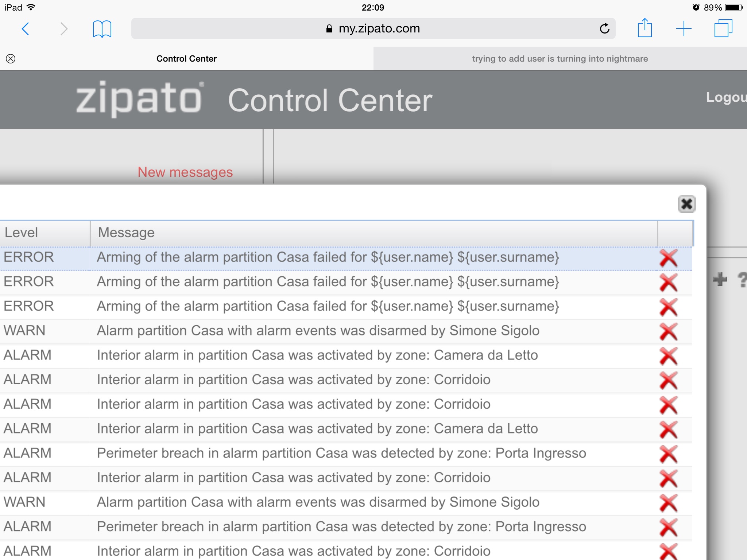Viewport: 747px width, 560px height.
Task: Click the plus icon behind popup
Action: (x=720, y=280)
